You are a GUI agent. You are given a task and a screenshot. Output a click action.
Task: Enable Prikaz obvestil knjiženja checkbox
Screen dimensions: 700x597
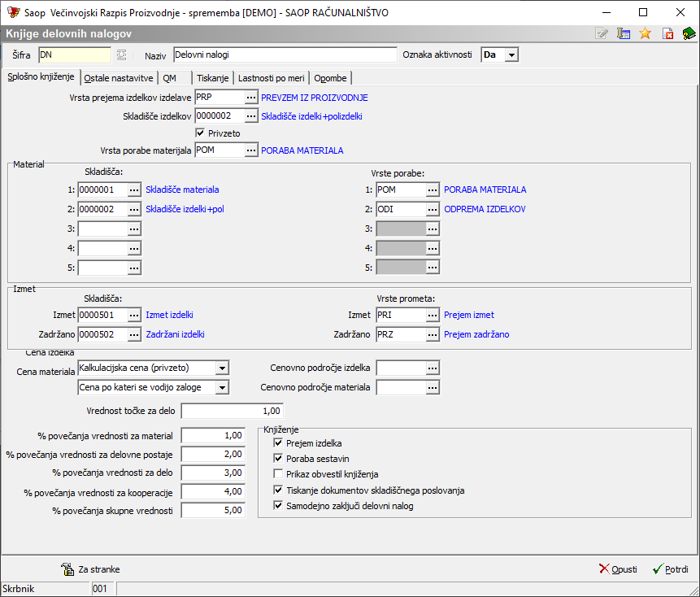pyautogui.click(x=278, y=473)
